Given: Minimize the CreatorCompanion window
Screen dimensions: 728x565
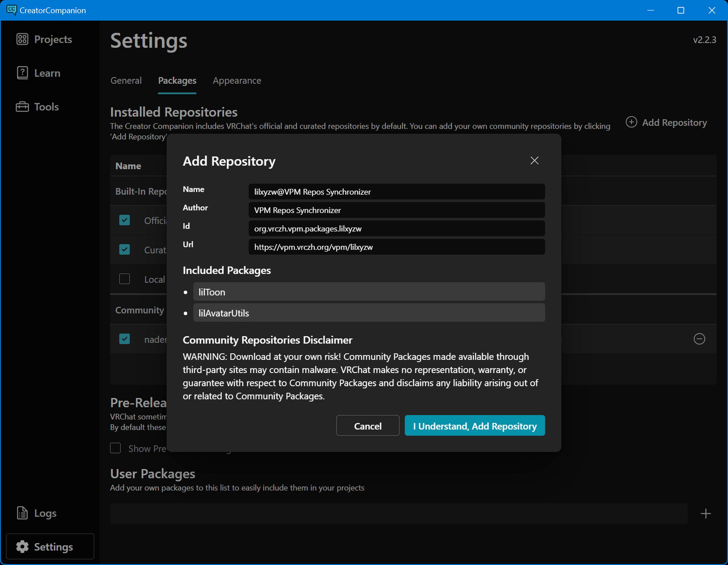Looking at the screenshot, I should 651,10.
